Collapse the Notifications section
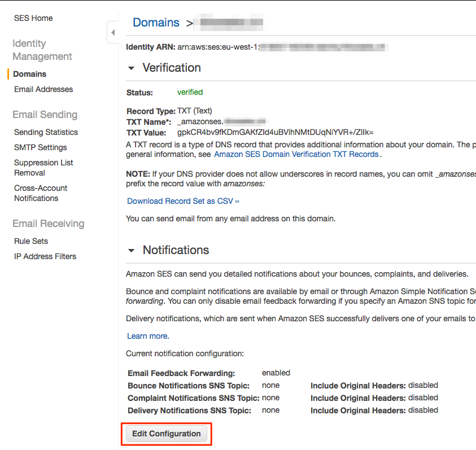 click(131, 250)
